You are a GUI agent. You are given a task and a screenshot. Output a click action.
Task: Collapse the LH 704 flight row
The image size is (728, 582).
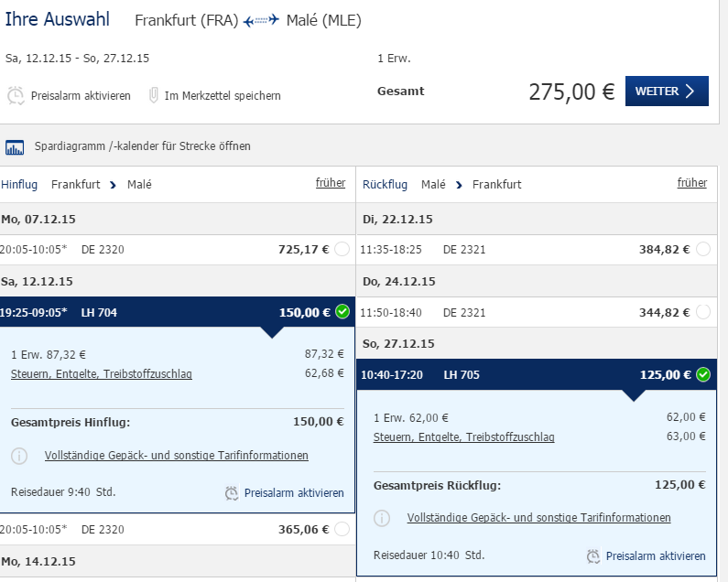pos(178,312)
